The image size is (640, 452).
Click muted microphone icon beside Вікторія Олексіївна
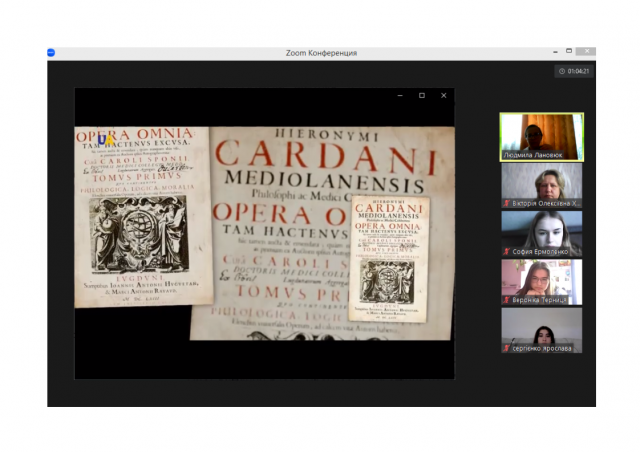pos(507,203)
